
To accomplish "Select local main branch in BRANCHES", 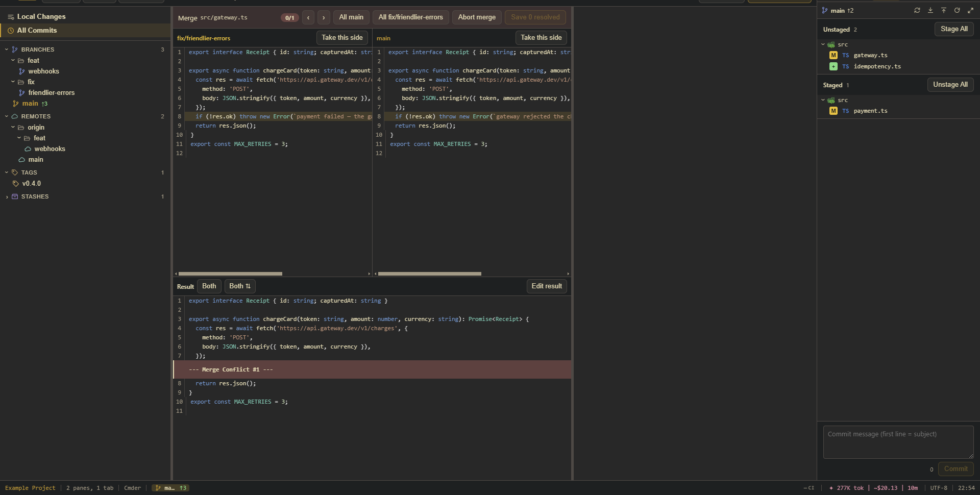I will pos(30,104).
